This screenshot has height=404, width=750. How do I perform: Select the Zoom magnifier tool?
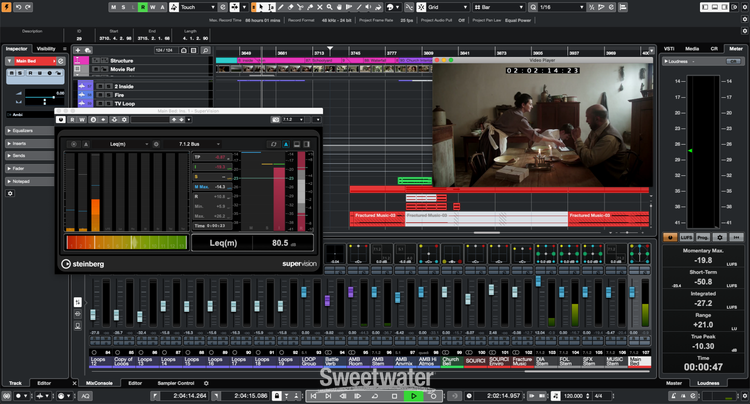330,7
